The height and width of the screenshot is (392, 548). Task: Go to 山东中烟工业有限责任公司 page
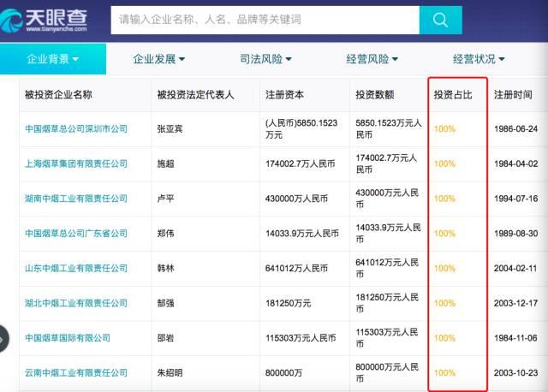[76, 268]
